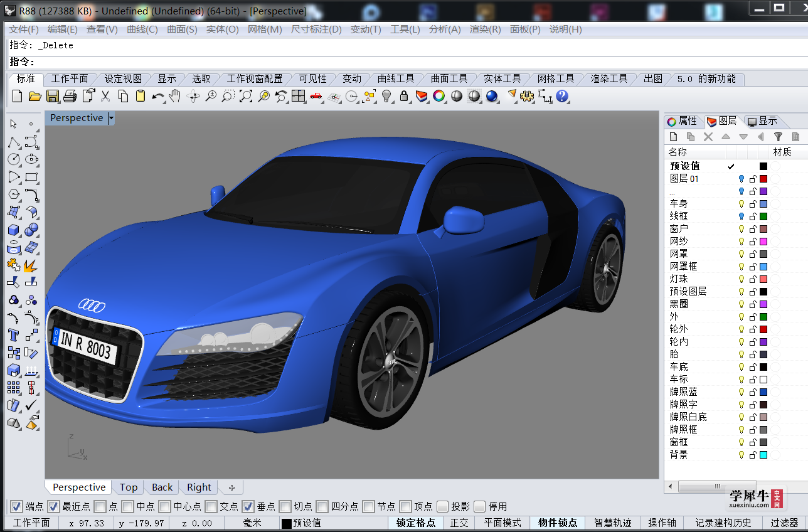Viewport: 808px width, 532px height.
Task: Click the Lock padlock icon in toolbar
Action: tap(404, 96)
